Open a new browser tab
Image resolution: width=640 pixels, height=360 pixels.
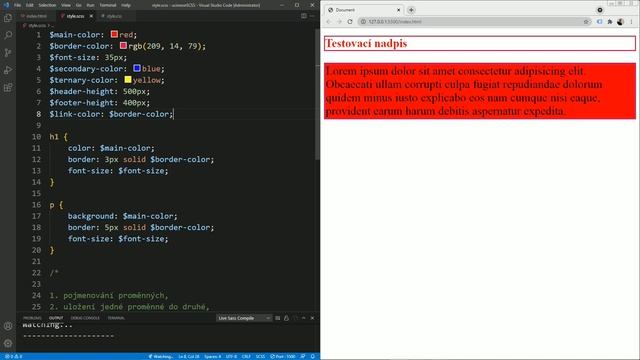(411, 10)
